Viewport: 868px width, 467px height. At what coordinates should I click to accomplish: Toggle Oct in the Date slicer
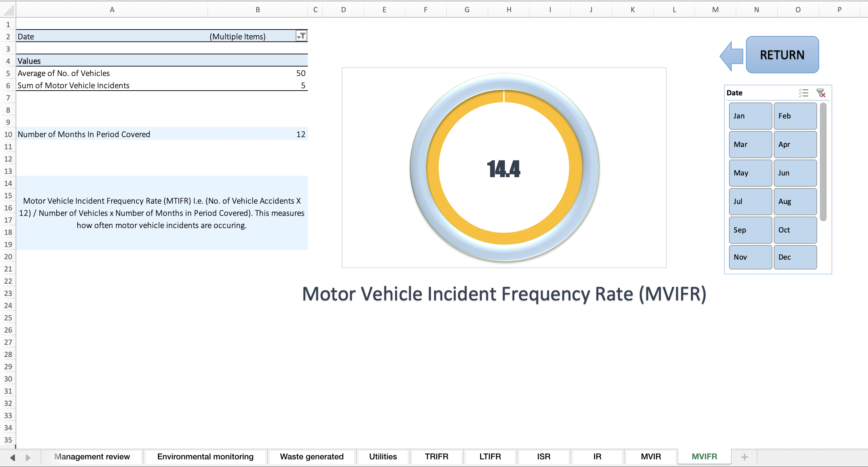coord(795,230)
